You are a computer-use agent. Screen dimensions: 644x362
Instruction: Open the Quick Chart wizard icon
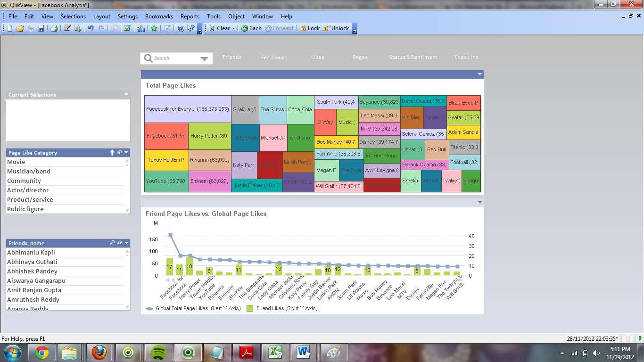141,28
